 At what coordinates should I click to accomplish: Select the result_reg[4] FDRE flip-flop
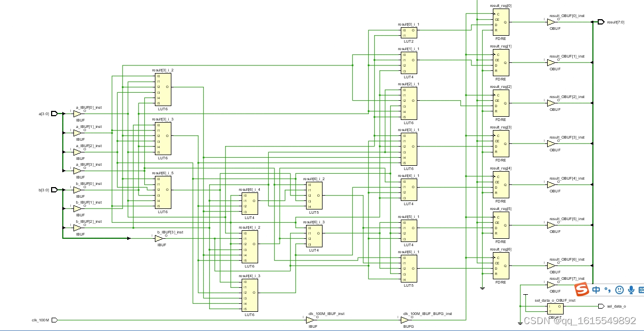500,184
